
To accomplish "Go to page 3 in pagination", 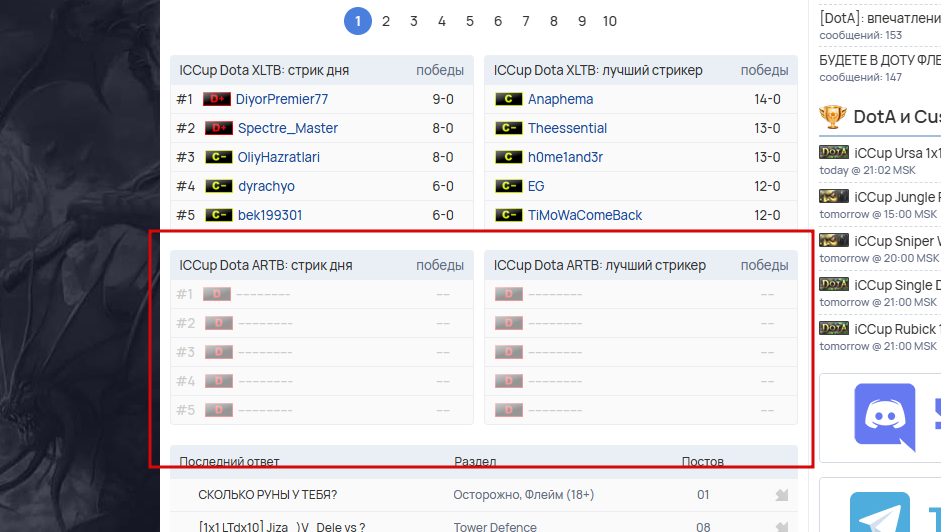I will click(413, 21).
